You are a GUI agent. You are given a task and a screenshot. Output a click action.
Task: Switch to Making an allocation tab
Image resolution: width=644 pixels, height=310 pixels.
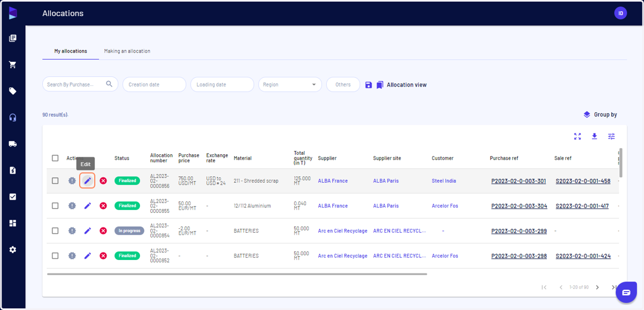tap(127, 51)
